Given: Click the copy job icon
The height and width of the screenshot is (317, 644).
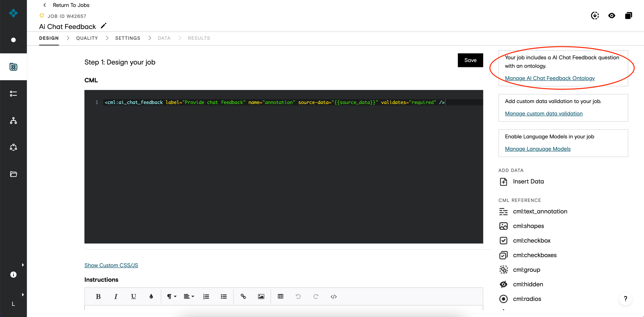Looking at the screenshot, I should [x=628, y=16].
